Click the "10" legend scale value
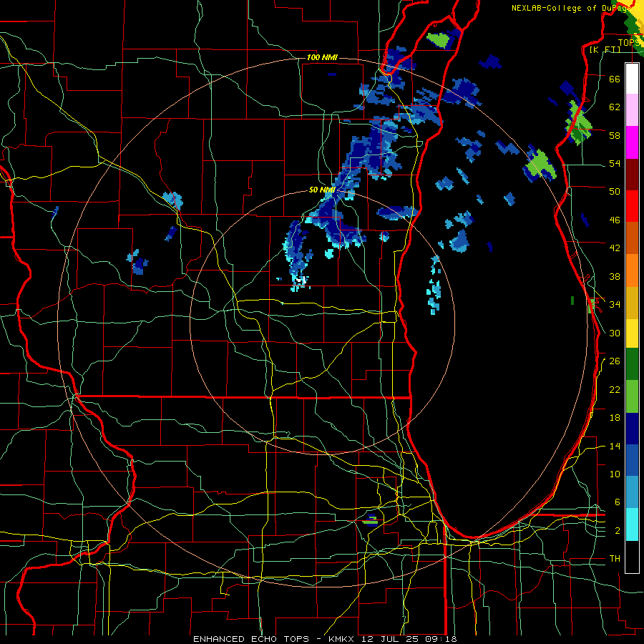The image size is (644, 644). coord(615,474)
